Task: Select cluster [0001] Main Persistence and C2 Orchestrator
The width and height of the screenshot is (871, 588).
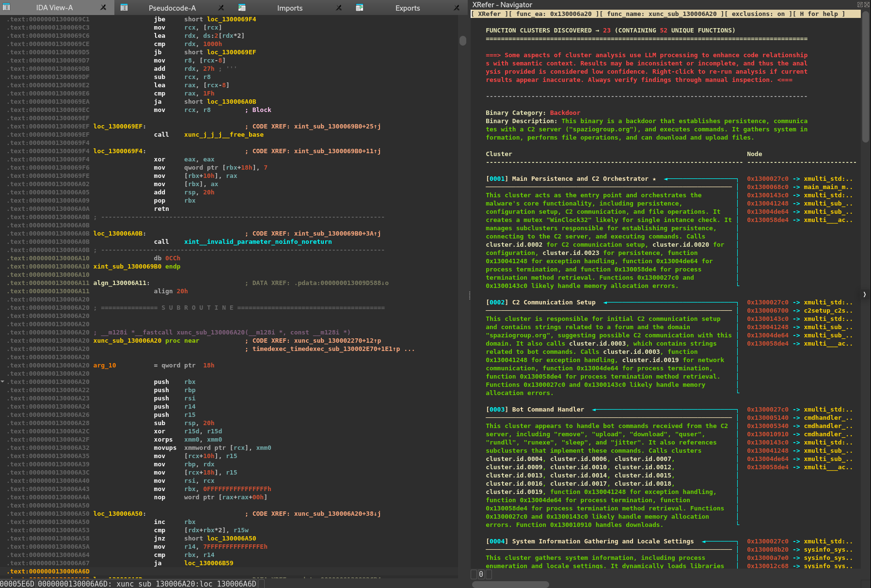Action: [x=571, y=179]
